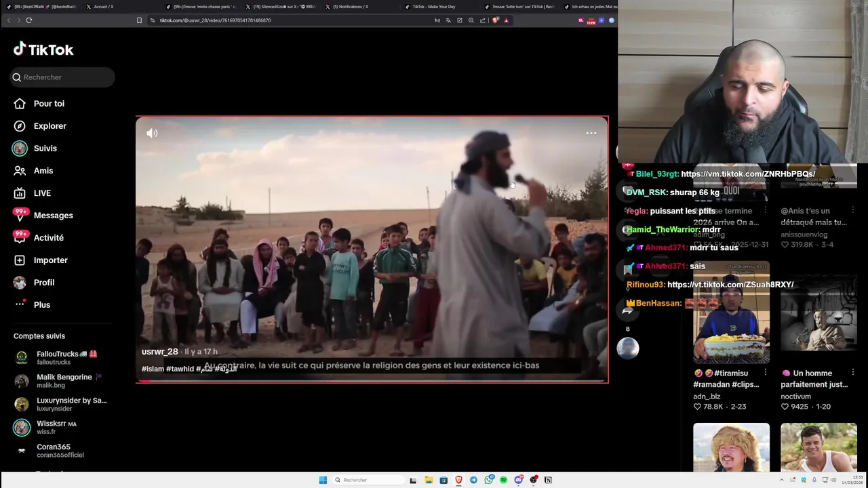Click the Importer upload icon
The height and width of the screenshot is (488, 868).
(20, 260)
